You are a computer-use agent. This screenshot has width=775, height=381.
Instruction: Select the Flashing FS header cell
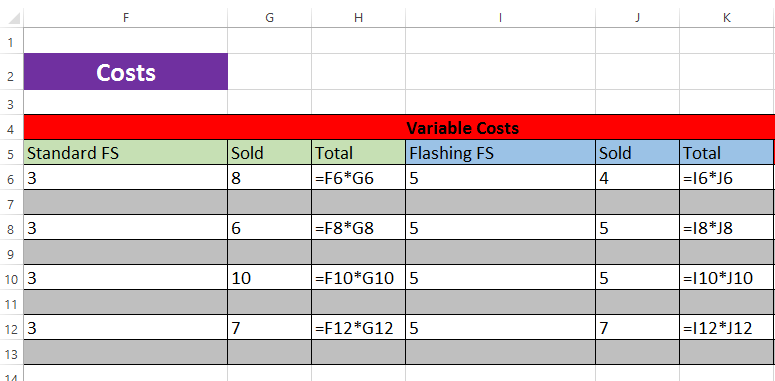tap(500, 153)
